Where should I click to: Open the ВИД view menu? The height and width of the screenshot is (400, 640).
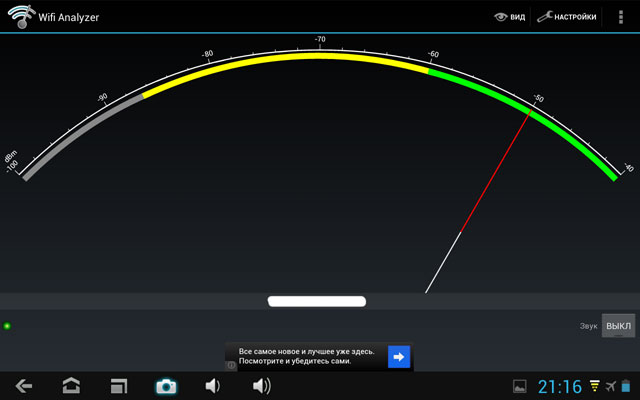pos(509,17)
